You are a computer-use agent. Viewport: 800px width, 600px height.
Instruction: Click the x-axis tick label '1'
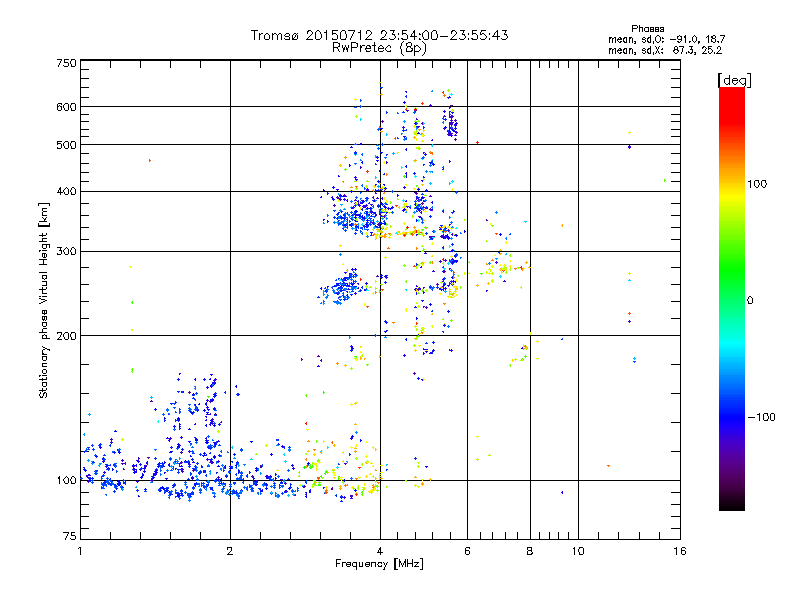point(80,551)
